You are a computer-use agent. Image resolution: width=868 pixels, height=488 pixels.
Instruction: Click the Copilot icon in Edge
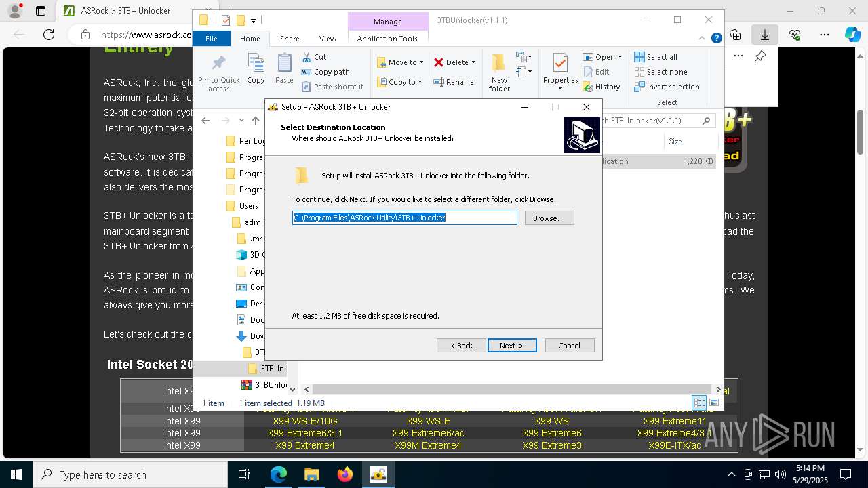coord(852,35)
